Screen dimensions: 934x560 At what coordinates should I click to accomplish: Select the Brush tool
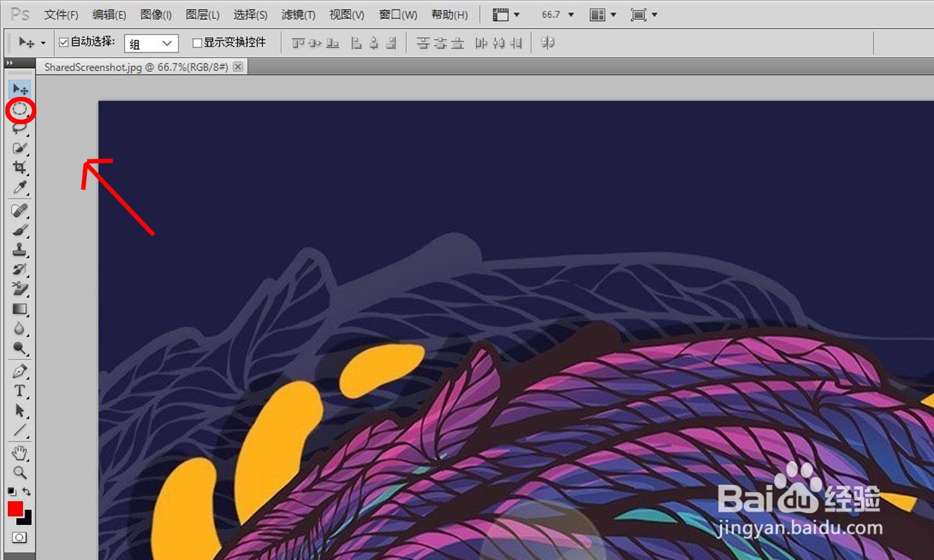pos(20,230)
